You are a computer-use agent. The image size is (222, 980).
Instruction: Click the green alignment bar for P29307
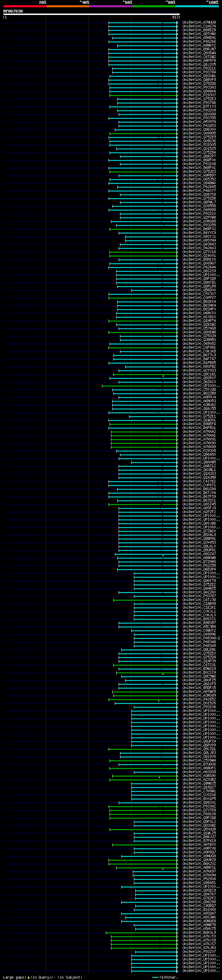click(144, 95)
